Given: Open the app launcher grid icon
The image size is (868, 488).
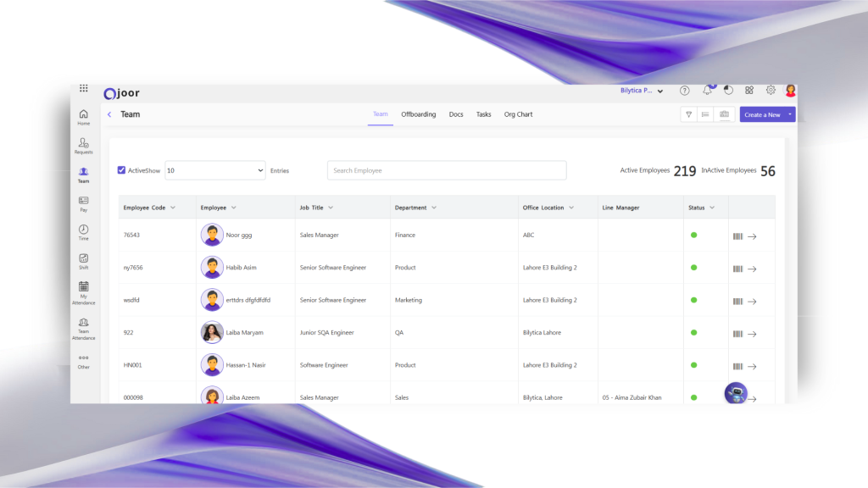Looking at the screenshot, I should point(83,88).
